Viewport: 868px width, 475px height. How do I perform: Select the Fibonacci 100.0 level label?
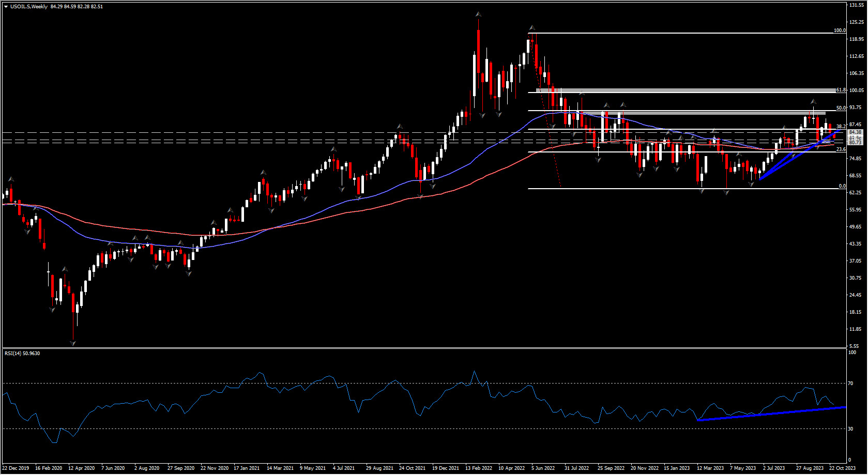839,30
